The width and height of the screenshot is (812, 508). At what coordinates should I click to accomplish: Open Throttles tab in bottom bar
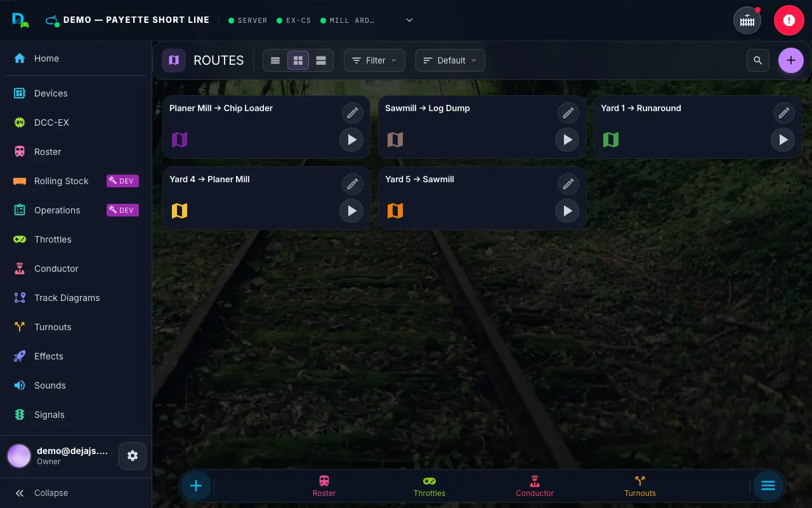pos(429,486)
